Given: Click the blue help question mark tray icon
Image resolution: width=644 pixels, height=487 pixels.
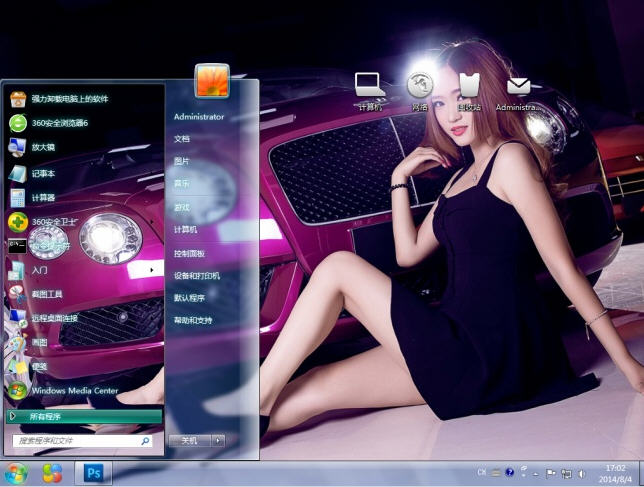Looking at the screenshot, I should [510, 472].
